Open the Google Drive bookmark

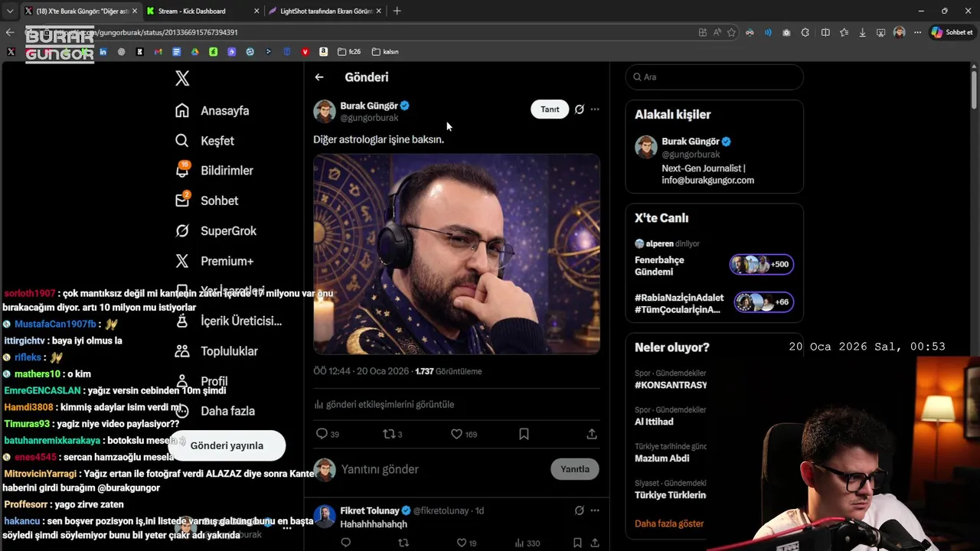click(194, 51)
